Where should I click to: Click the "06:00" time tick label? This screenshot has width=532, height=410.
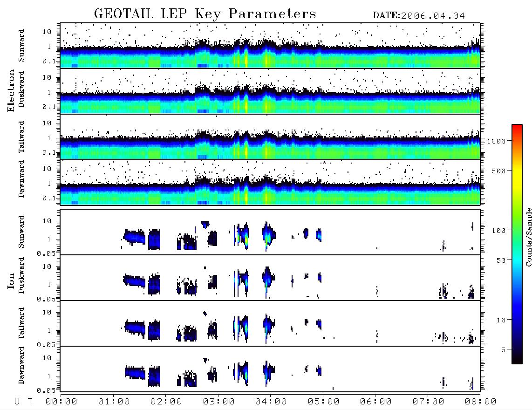pyautogui.click(x=376, y=402)
